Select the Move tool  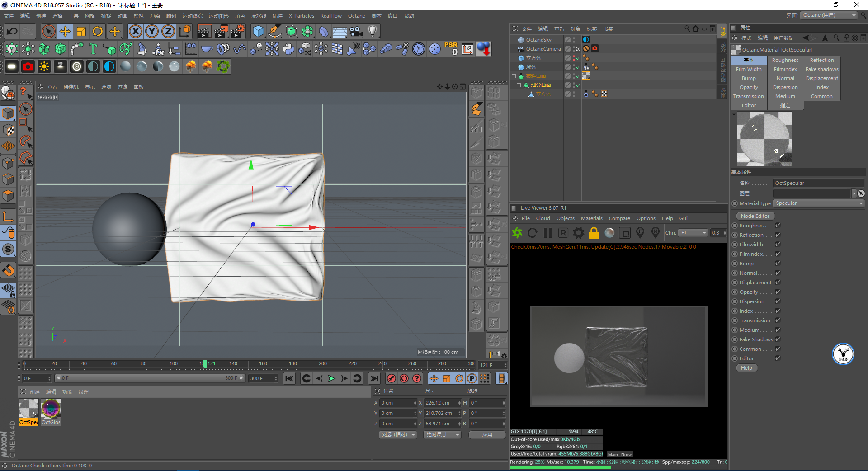pyautogui.click(x=65, y=31)
